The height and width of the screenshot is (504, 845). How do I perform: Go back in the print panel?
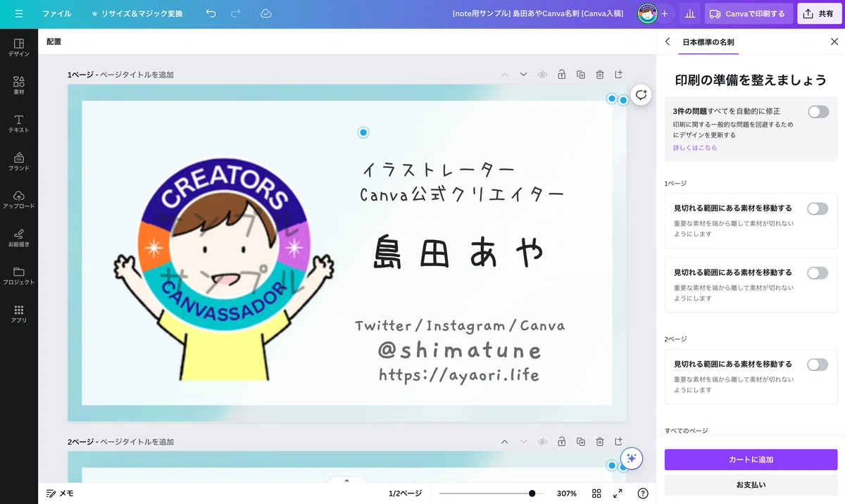(668, 42)
